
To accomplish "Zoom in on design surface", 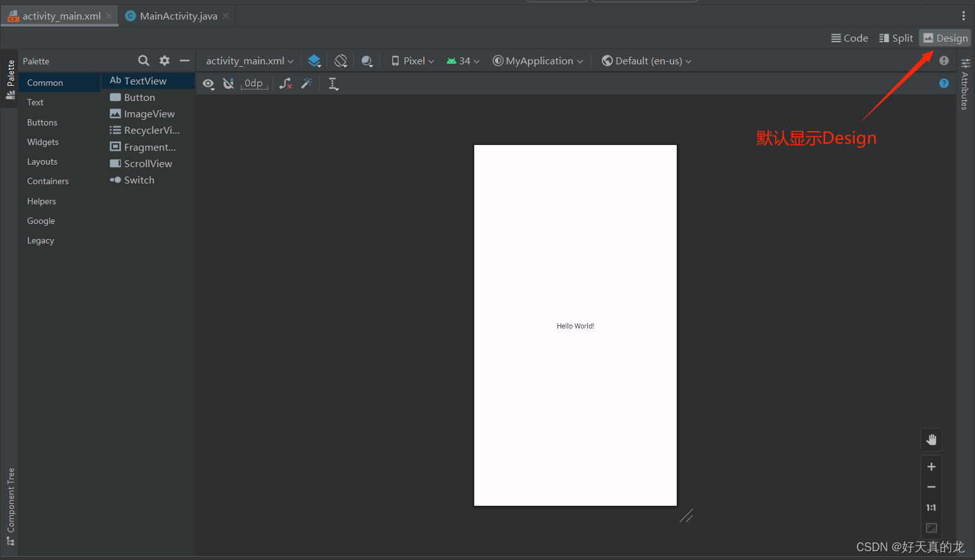I will pos(931,467).
